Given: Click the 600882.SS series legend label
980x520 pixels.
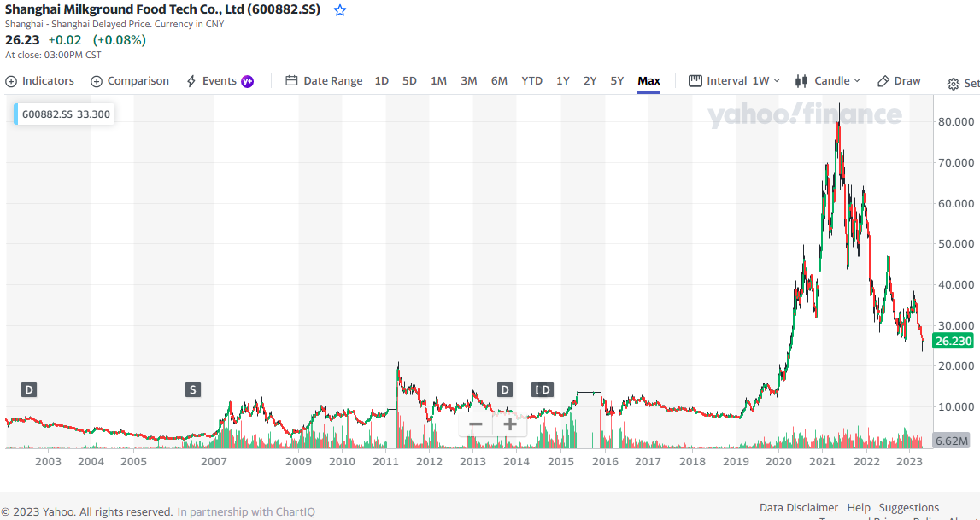Looking at the screenshot, I should pos(64,114).
